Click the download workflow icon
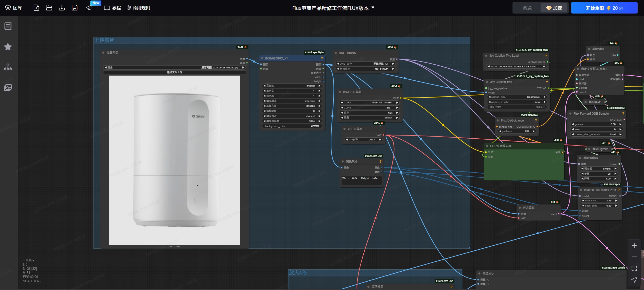This screenshot has height=290, width=644. 62,8
